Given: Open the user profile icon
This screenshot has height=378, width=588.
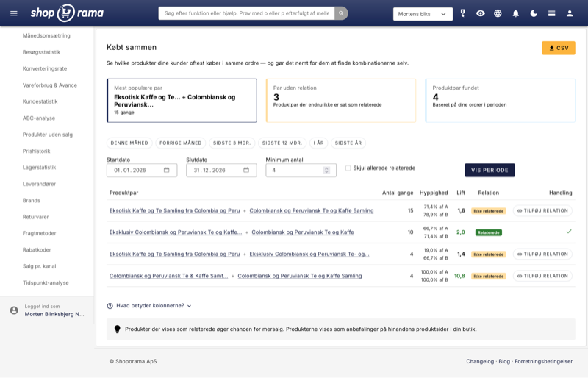Looking at the screenshot, I should (570, 13).
